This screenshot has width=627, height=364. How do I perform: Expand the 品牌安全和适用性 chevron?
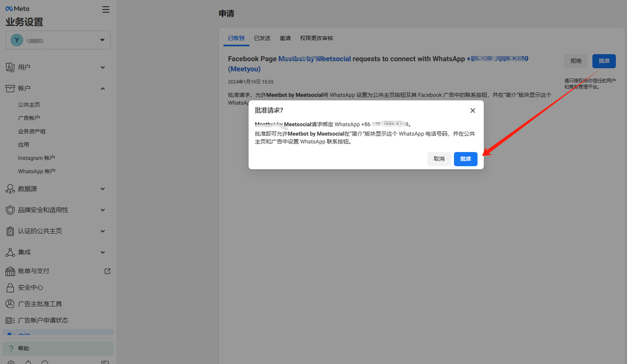[103, 210]
